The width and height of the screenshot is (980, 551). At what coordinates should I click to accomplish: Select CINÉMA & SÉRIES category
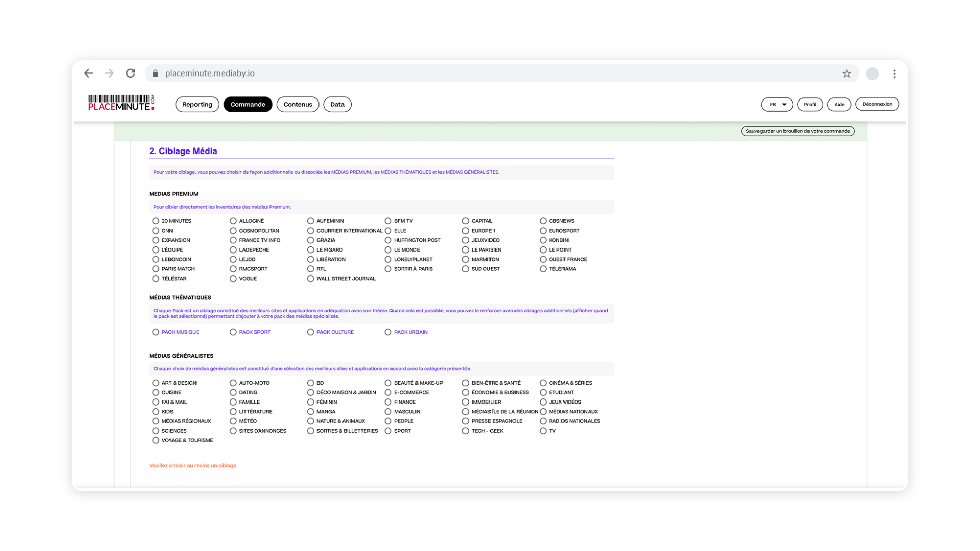543,383
